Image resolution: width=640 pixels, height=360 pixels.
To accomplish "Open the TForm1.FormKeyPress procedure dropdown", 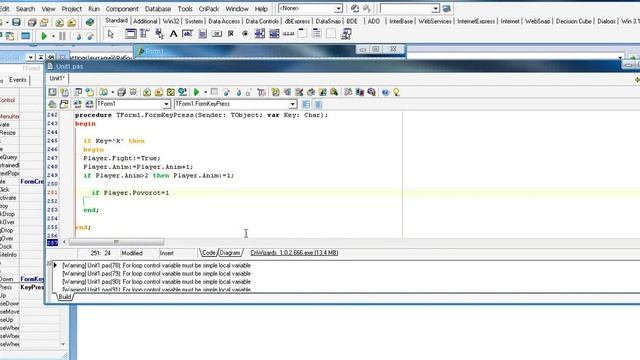I will coord(293,104).
